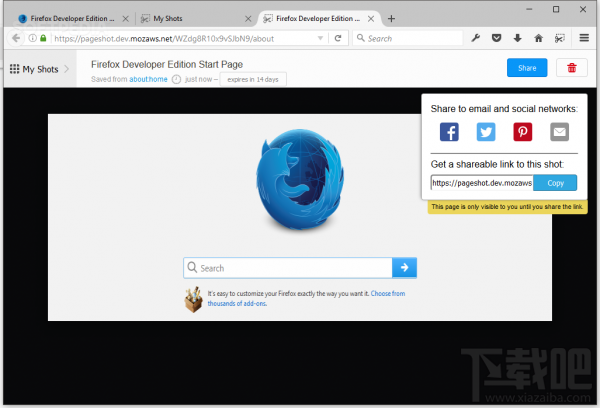Screen dimensions: 600x408
Task: Go to home page icon
Action: tap(538, 38)
